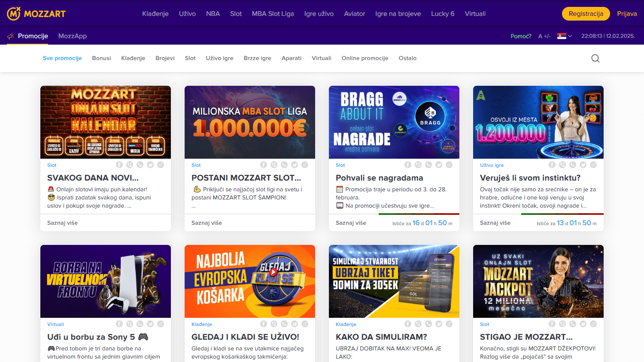
Task: Open Aviator from top navigation
Action: [x=355, y=14]
